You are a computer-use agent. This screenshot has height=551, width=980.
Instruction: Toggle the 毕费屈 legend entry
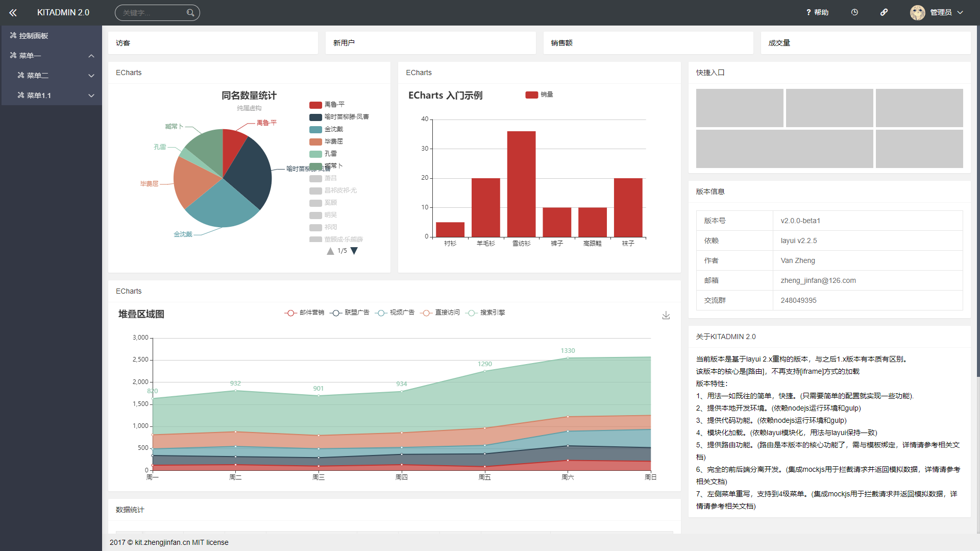coord(326,141)
